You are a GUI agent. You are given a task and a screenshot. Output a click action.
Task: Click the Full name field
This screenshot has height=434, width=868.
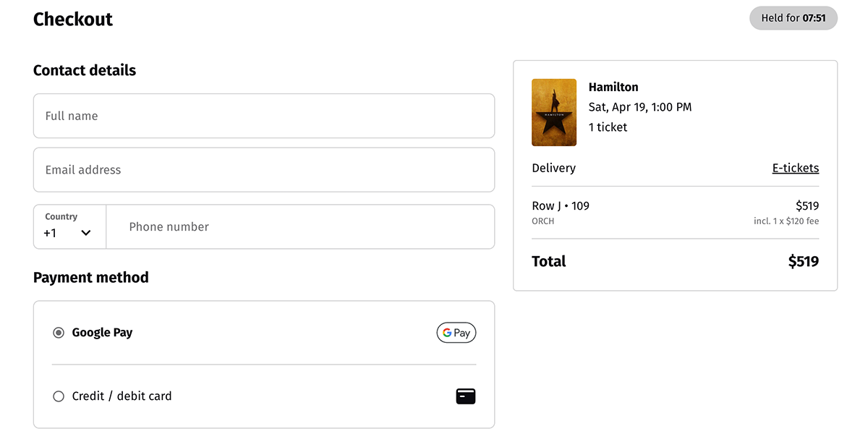tap(264, 116)
